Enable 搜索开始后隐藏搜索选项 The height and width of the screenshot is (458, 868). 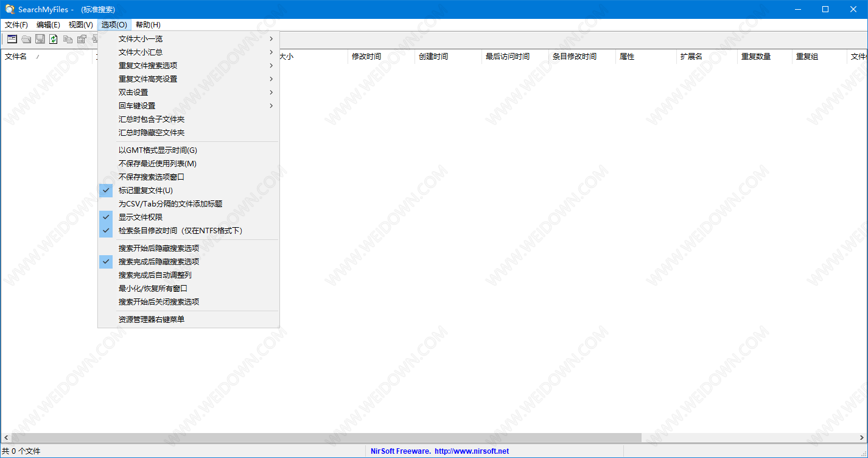click(x=189, y=248)
